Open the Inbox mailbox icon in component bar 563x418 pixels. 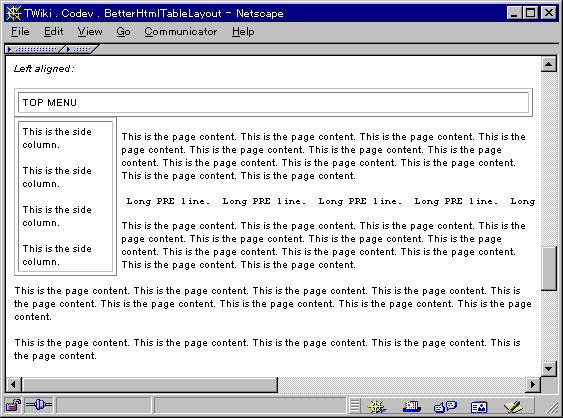pyautogui.click(x=411, y=407)
